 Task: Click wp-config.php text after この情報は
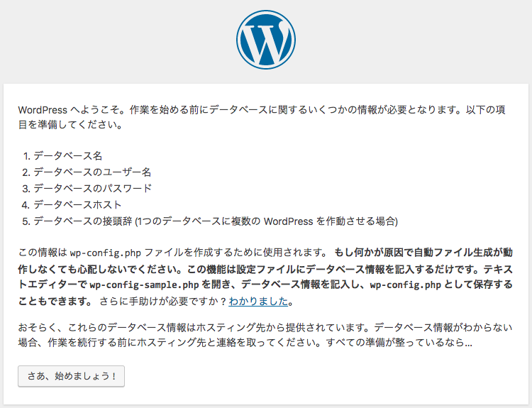(106, 253)
